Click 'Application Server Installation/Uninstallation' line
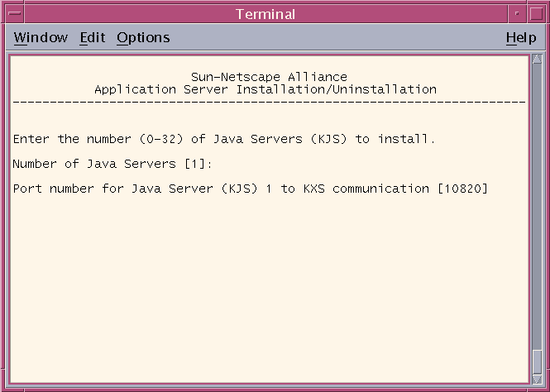The image size is (550, 392). (x=265, y=89)
